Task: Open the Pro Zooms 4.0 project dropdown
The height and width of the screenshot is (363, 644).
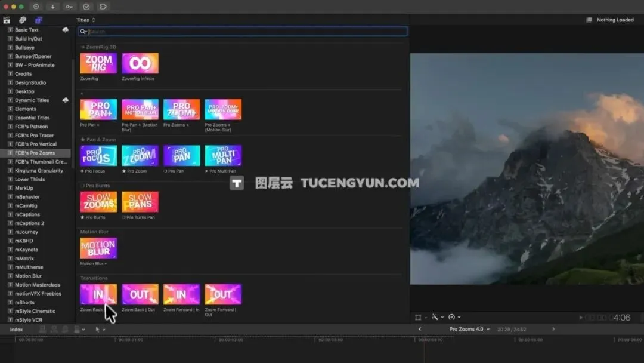Action: coord(469,329)
